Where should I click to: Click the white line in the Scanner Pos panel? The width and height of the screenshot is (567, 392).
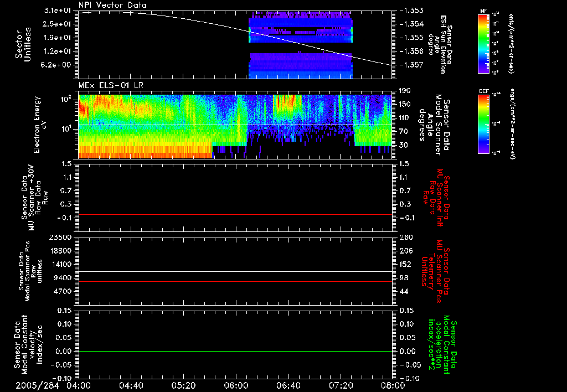click(x=235, y=272)
